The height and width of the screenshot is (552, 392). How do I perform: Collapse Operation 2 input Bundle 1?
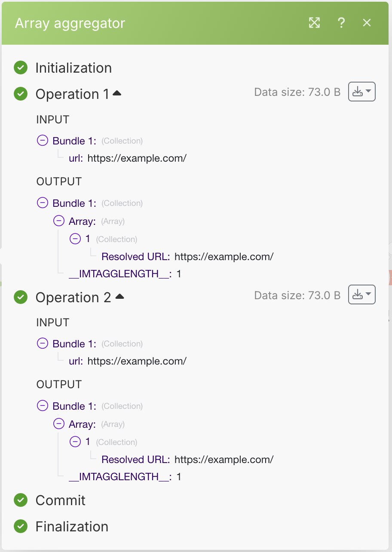(43, 343)
